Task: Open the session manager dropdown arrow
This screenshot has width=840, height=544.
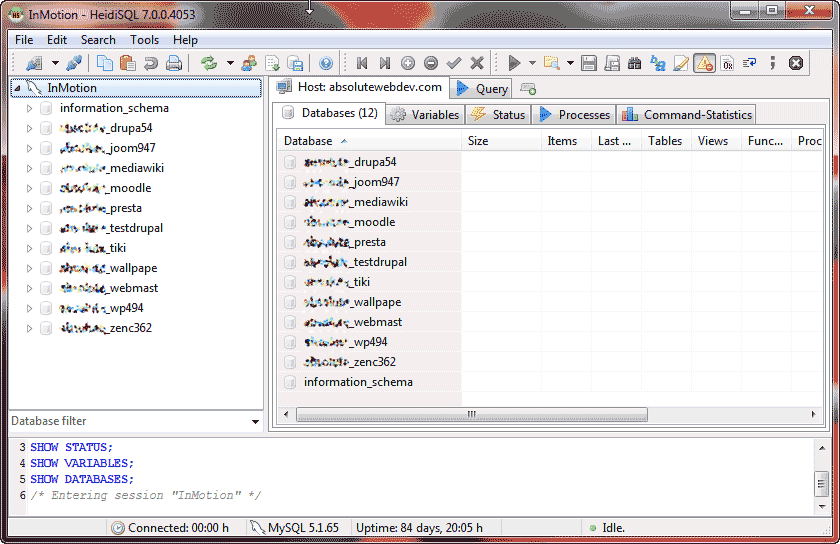Action: (x=55, y=63)
